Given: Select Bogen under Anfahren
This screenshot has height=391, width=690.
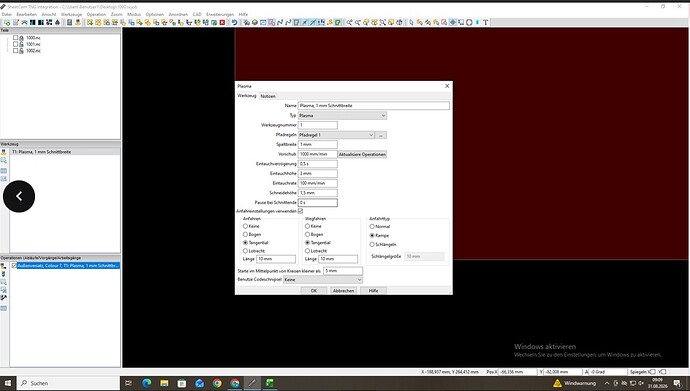Looking at the screenshot, I should 246,234.
